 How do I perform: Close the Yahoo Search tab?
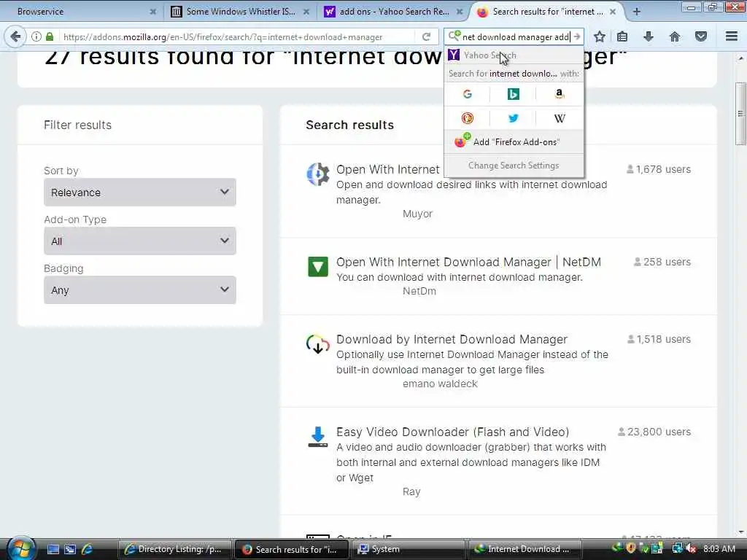(460, 12)
